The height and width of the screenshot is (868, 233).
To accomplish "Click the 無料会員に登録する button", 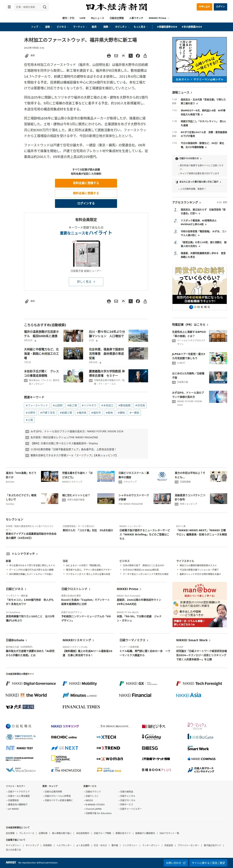I will point(86,193).
